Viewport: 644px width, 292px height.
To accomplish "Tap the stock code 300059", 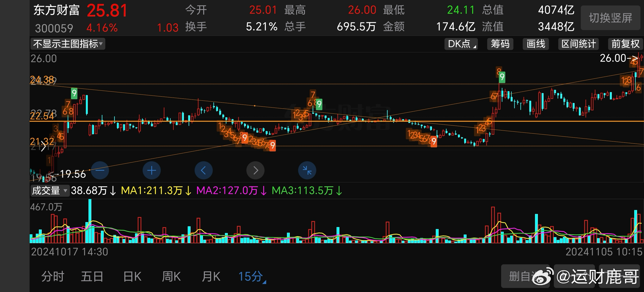I will pos(54,28).
